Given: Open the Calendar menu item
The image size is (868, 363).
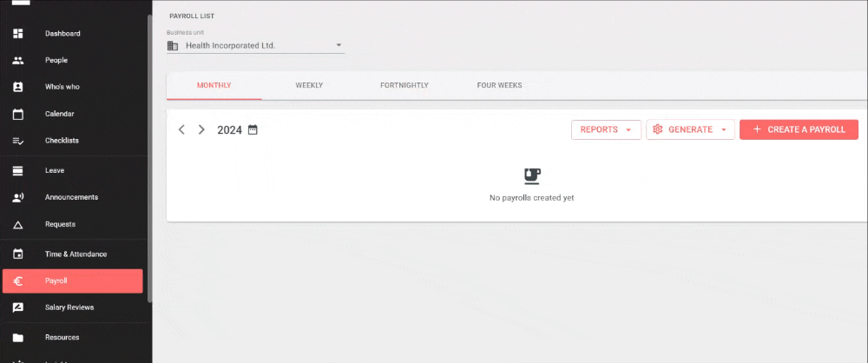Looking at the screenshot, I should point(73,114).
